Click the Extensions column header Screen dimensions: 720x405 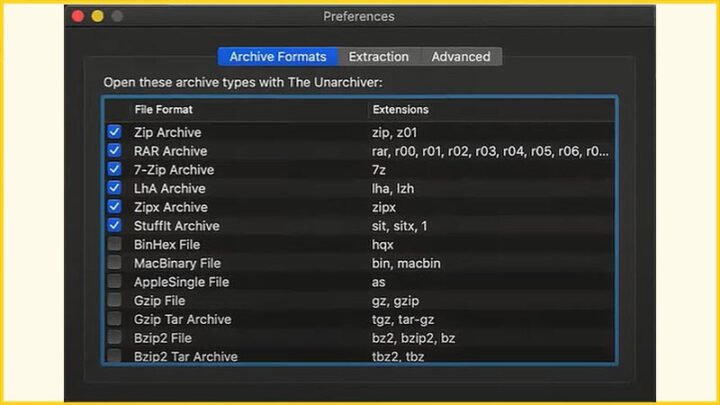tap(400, 110)
